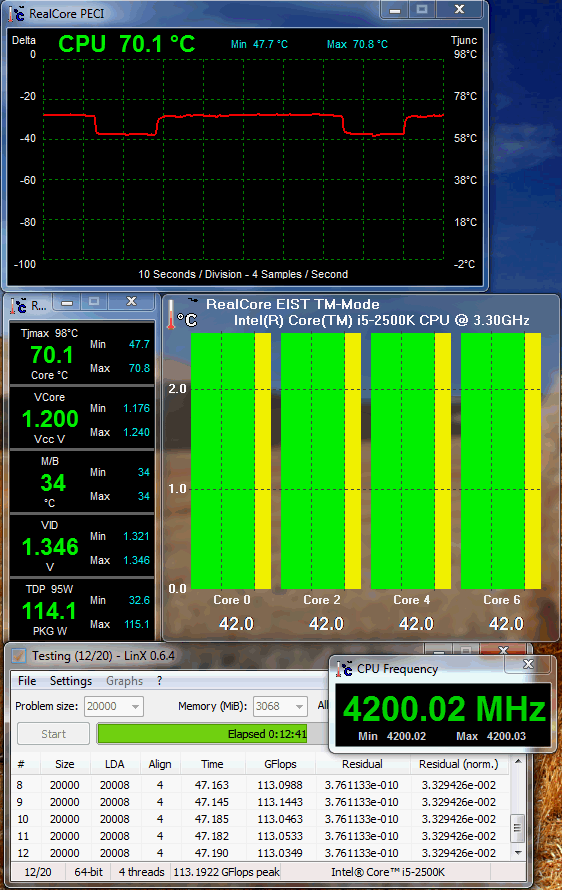This screenshot has width=562, height=890.
Task: Click the Size column header
Action: click(x=65, y=765)
